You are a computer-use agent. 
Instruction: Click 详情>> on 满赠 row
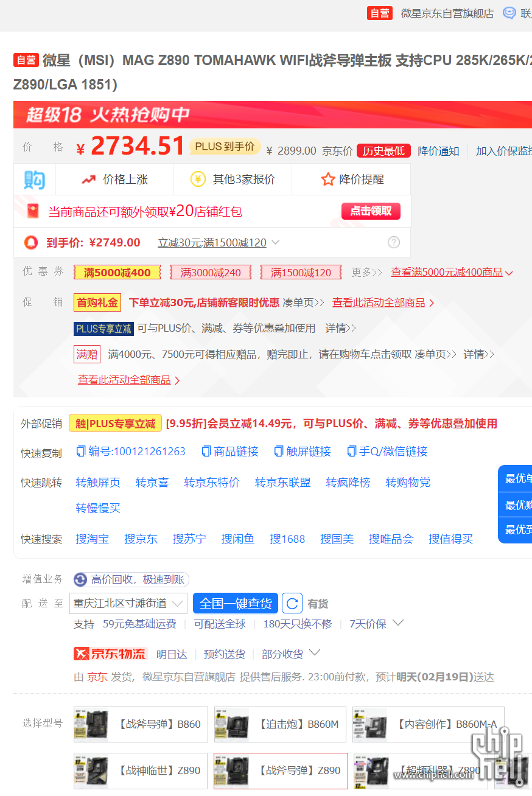[478, 354]
